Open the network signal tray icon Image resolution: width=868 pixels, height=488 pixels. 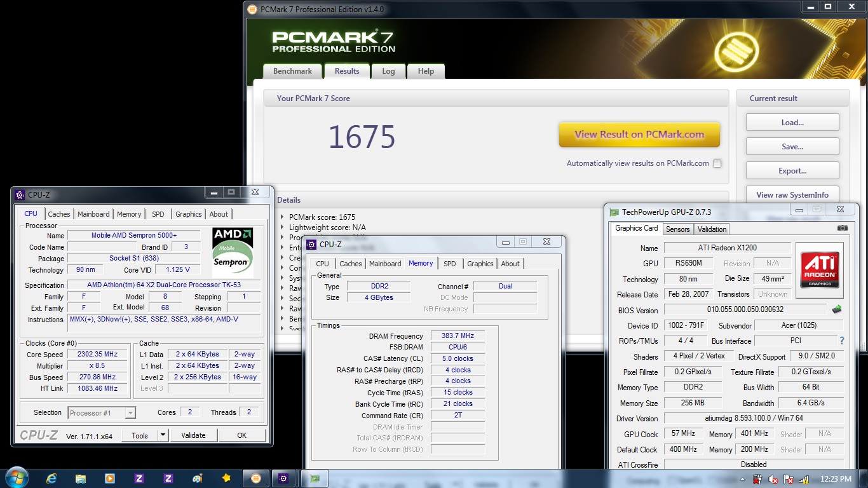pyautogui.click(x=803, y=479)
